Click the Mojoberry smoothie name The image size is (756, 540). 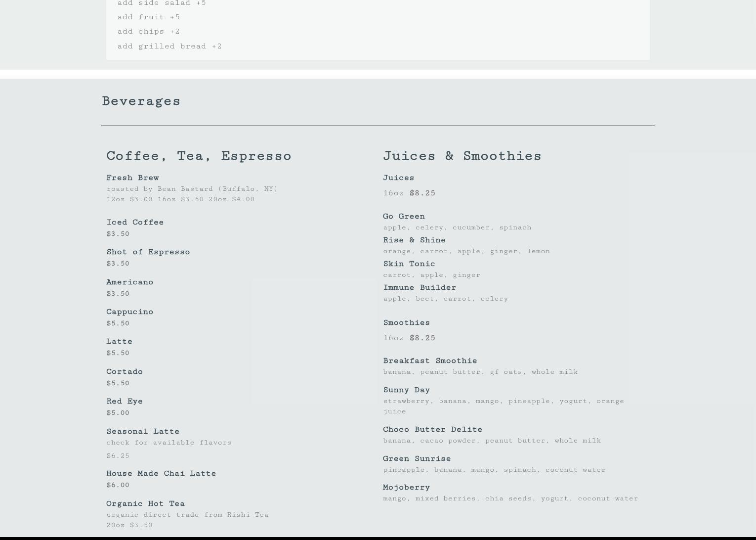(x=406, y=488)
